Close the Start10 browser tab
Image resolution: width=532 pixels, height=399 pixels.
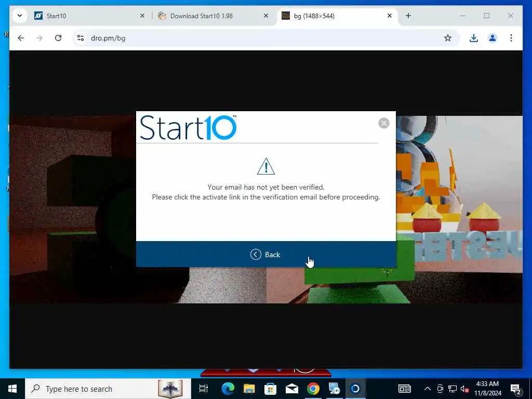(142, 16)
